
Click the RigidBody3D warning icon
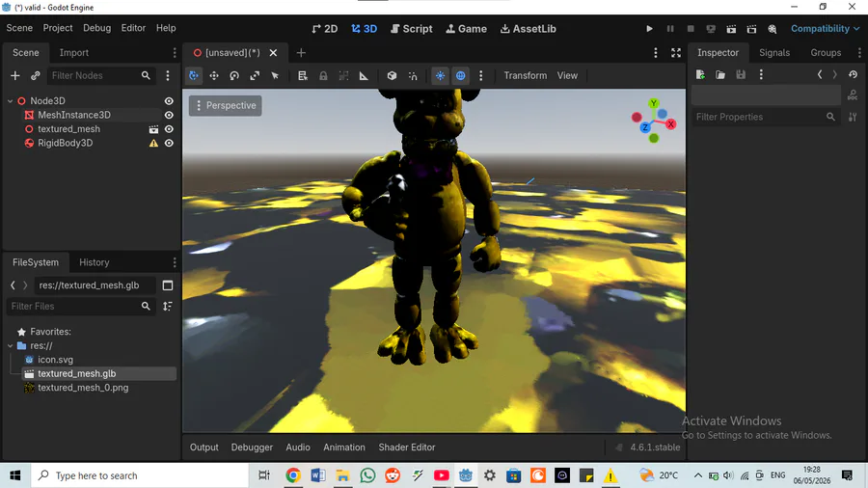click(153, 144)
